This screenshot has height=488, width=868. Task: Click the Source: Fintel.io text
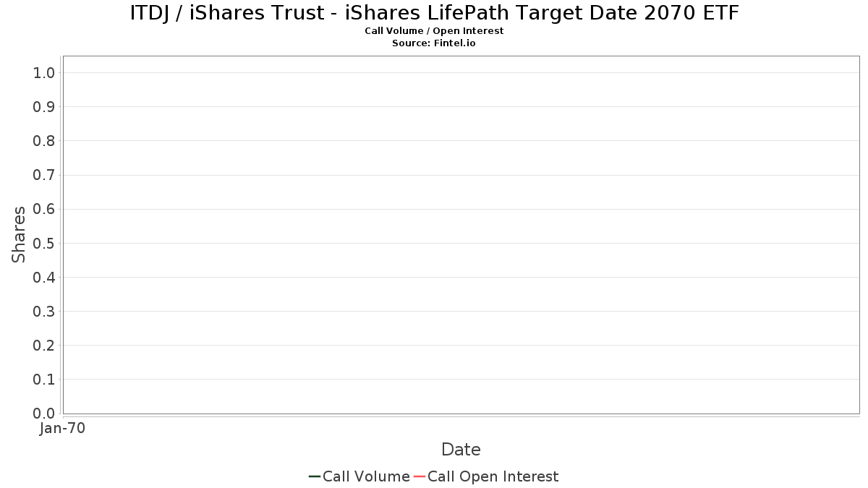click(434, 43)
